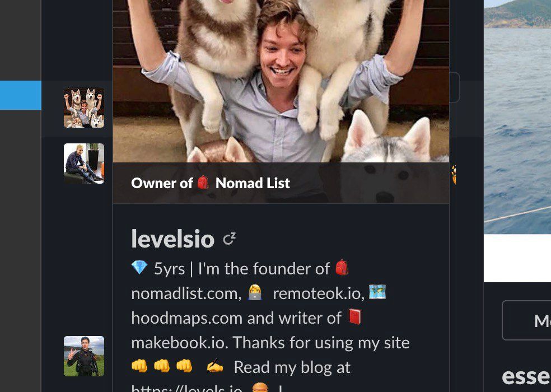Click the levelsio display name
Image resolution: width=551 pixels, height=392 pixels.
pos(173,239)
